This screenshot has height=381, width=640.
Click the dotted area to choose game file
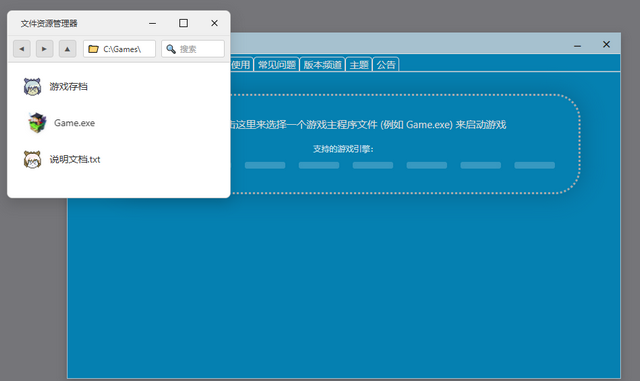point(404,144)
